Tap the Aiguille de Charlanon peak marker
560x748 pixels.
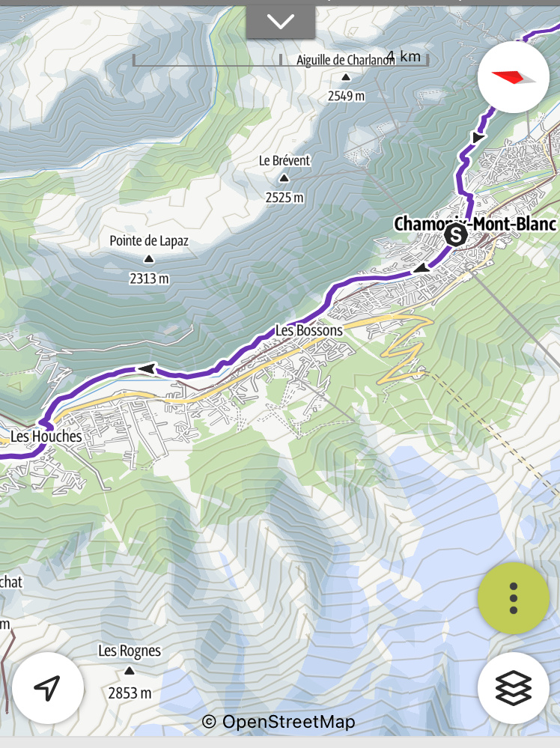coord(346,77)
